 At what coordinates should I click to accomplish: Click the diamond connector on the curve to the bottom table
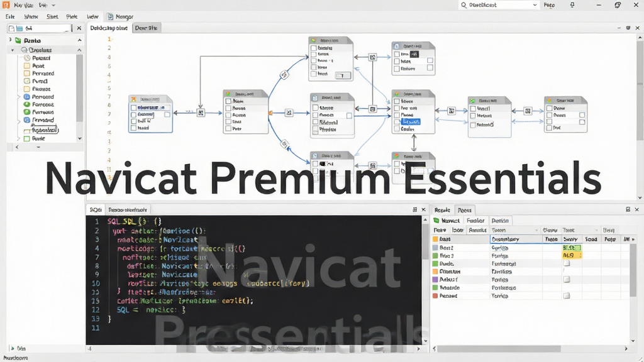click(x=284, y=145)
